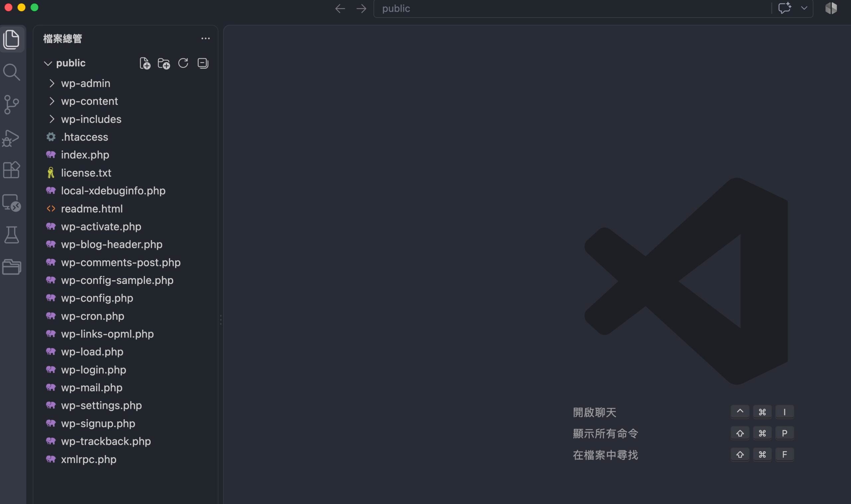Refresh the file explorer

[183, 63]
